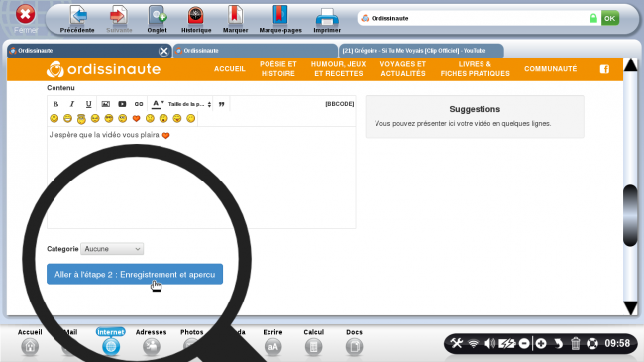Toggle the BBCODE editor mode

pyautogui.click(x=339, y=104)
